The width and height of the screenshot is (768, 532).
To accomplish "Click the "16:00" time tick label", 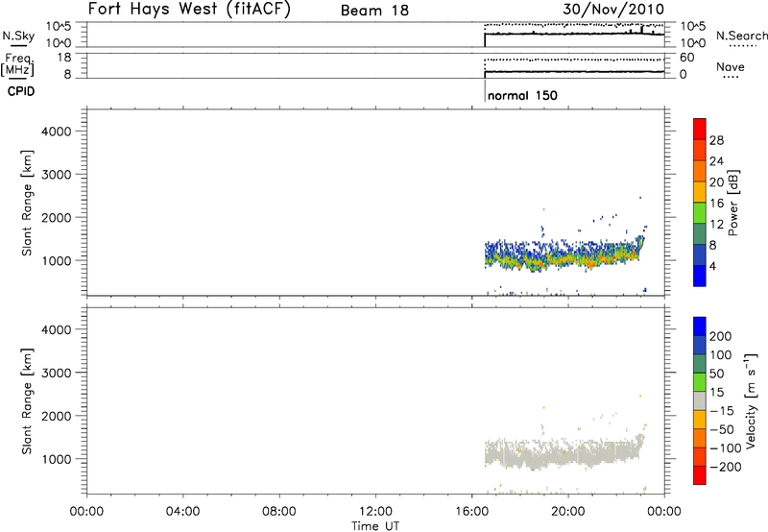I will coord(471,512).
